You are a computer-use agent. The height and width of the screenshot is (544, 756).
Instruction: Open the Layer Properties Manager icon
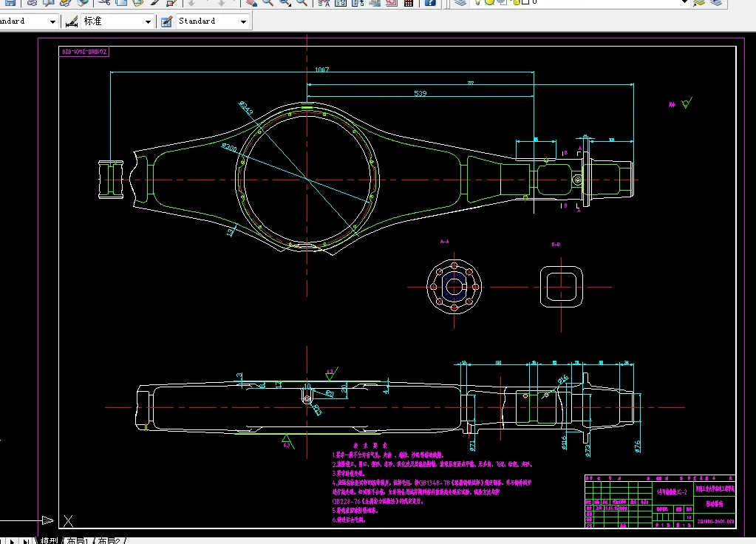pos(460,2)
